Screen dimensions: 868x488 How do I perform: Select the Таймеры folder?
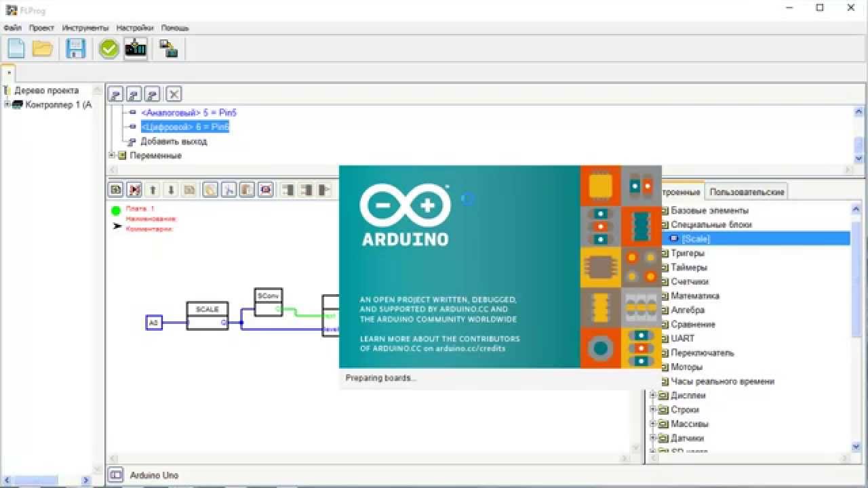point(689,267)
